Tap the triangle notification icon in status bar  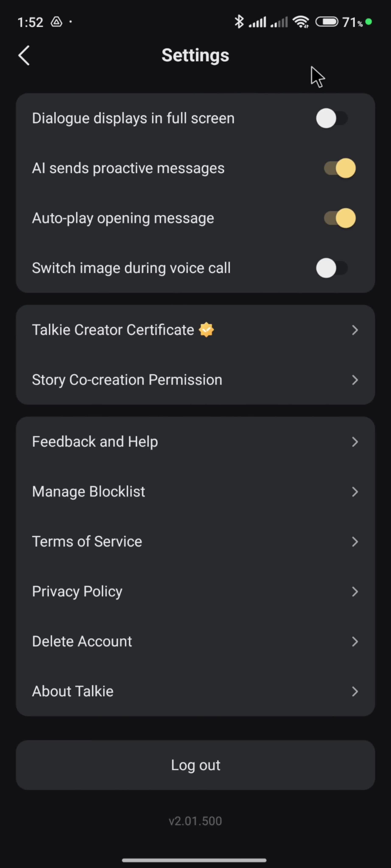click(x=57, y=22)
